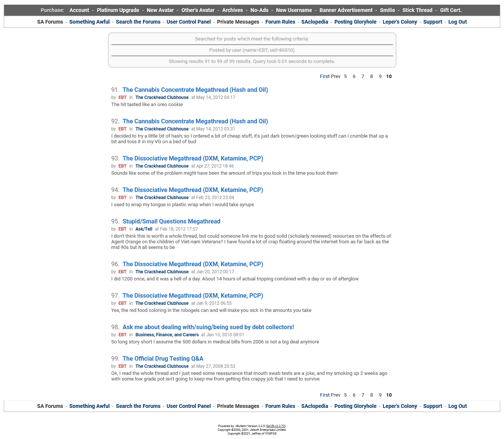
Task: Open Gift Cert. purchase link
Action: 451,10
